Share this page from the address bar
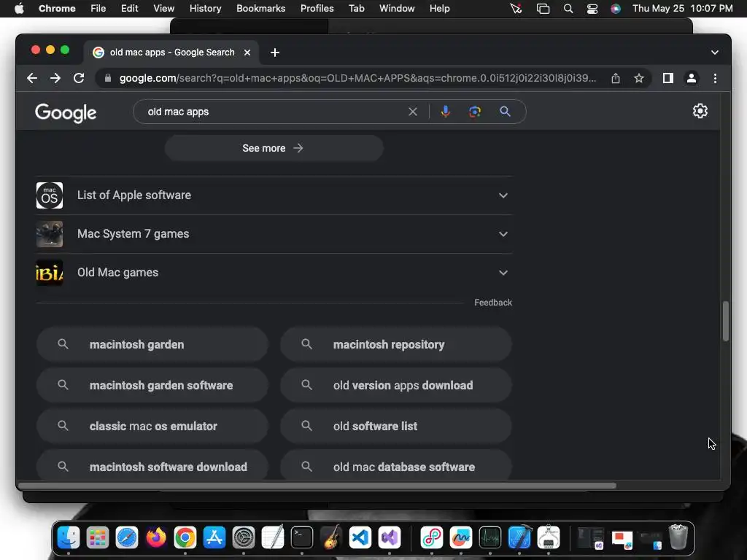 coord(616,78)
